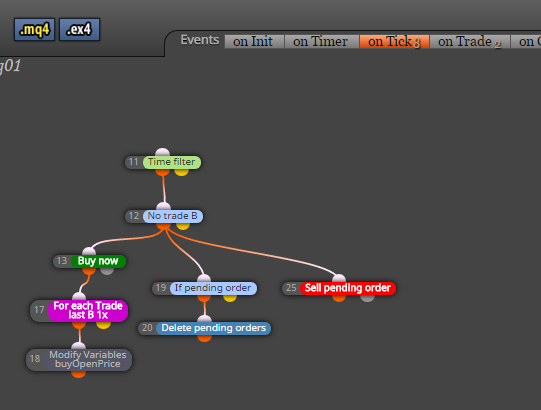Click Time filter top input connector
This screenshot has width=541, height=410.
coord(163,152)
